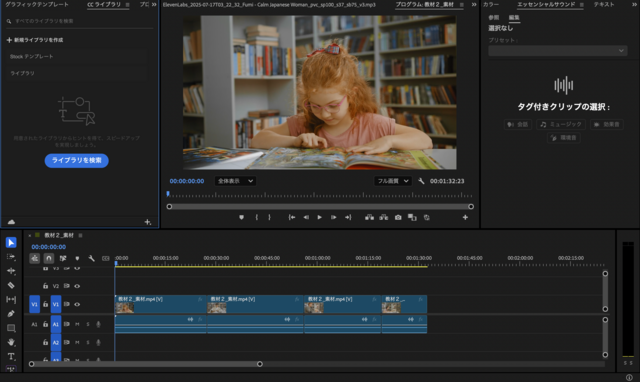Open CC ライブラリ panel menu

point(127,5)
